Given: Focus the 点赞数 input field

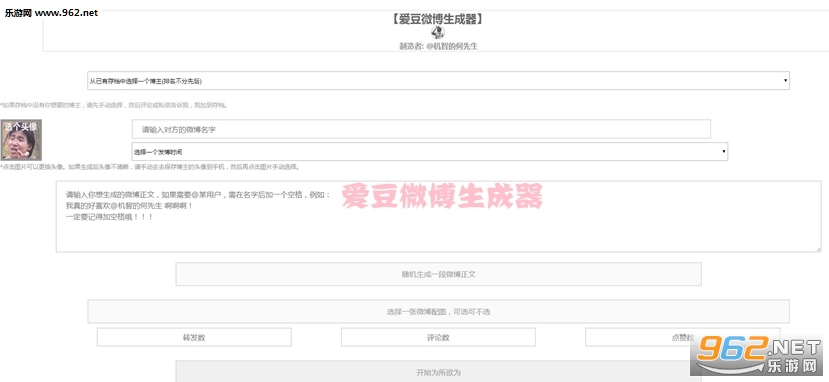Looking at the screenshot, I should coord(683,338).
